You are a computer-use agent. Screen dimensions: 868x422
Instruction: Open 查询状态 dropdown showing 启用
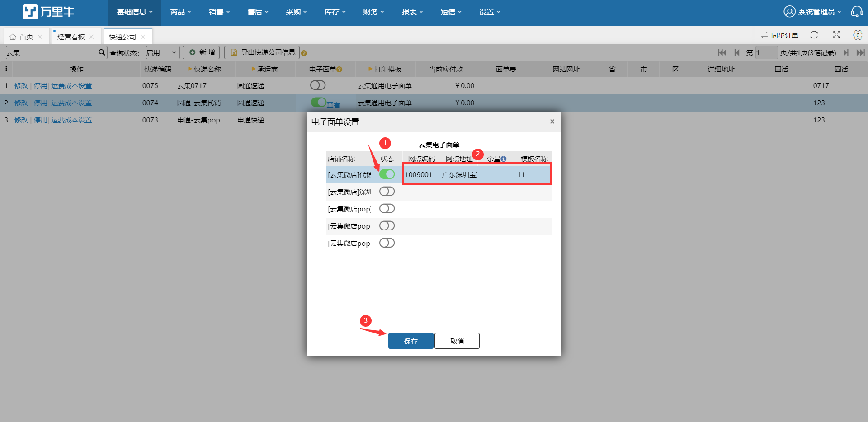click(x=163, y=52)
